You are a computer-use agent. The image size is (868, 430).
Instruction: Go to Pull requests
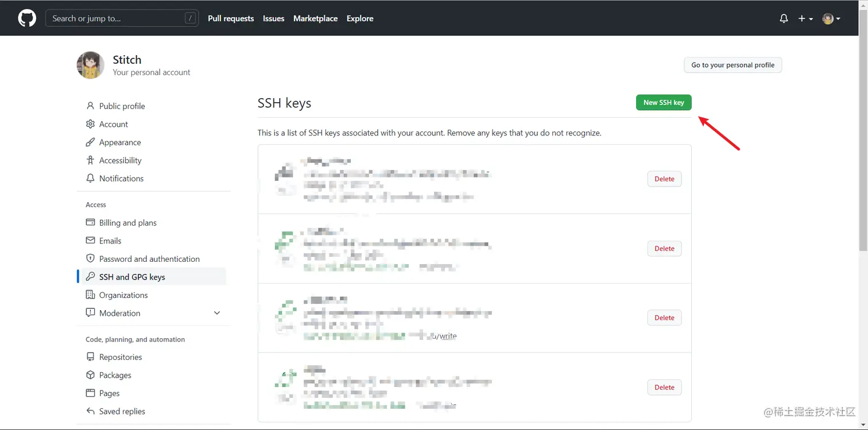[x=231, y=18]
